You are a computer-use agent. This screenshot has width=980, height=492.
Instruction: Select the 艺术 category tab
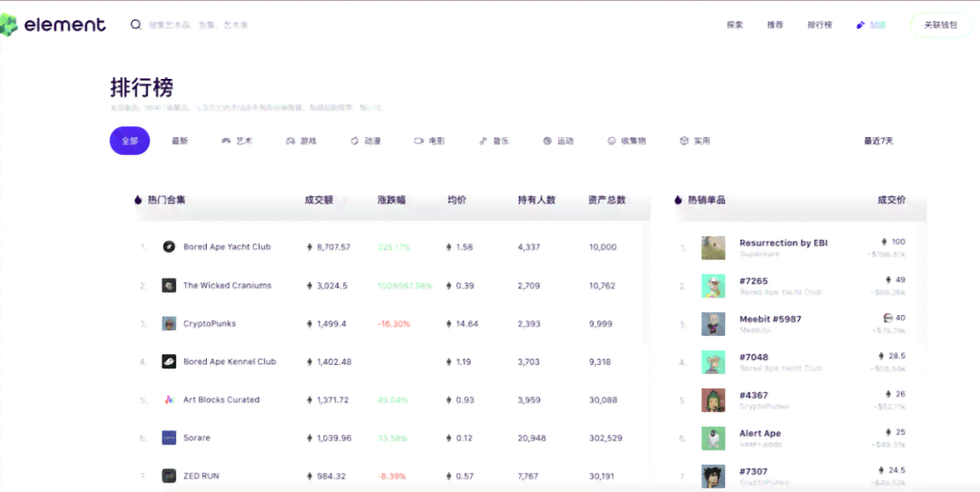pos(237,142)
